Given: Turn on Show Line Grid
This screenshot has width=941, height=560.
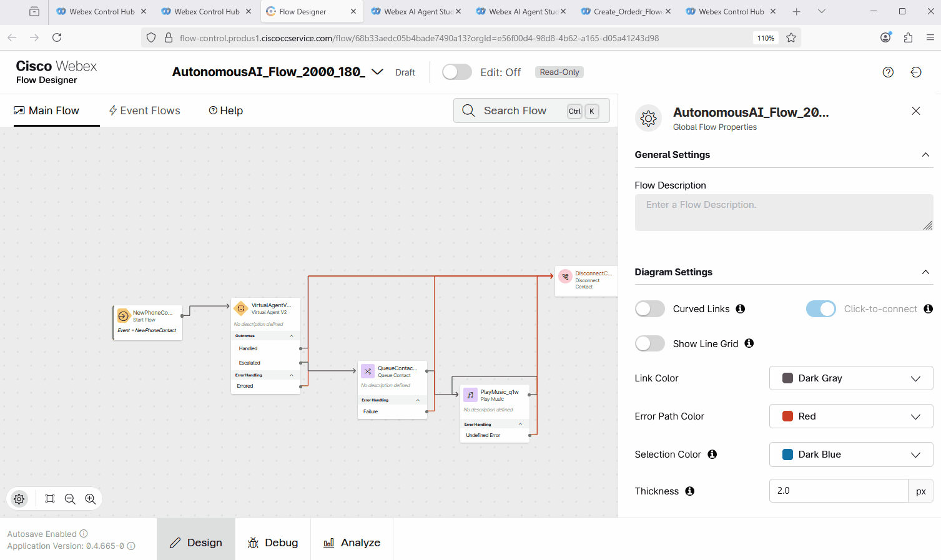Looking at the screenshot, I should click(650, 344).
